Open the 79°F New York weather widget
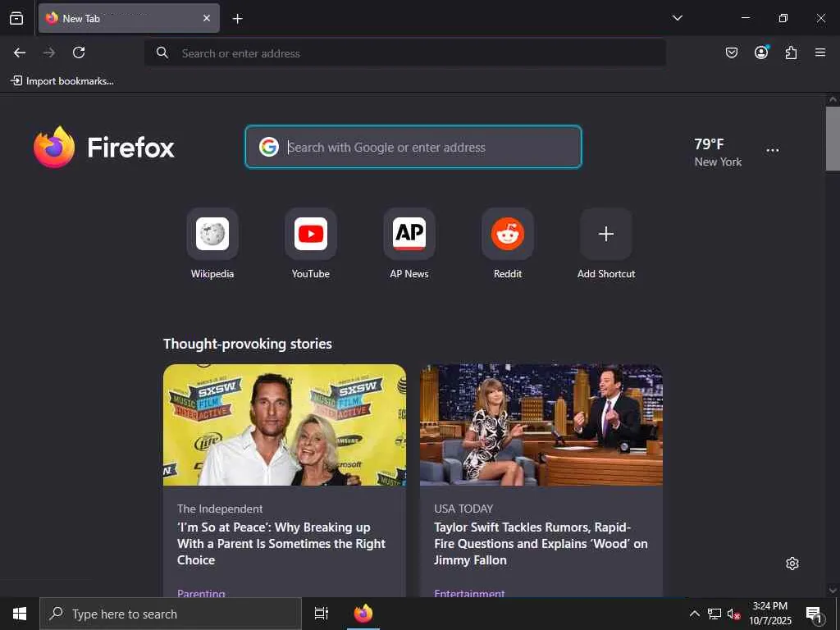 click(718, 152)
